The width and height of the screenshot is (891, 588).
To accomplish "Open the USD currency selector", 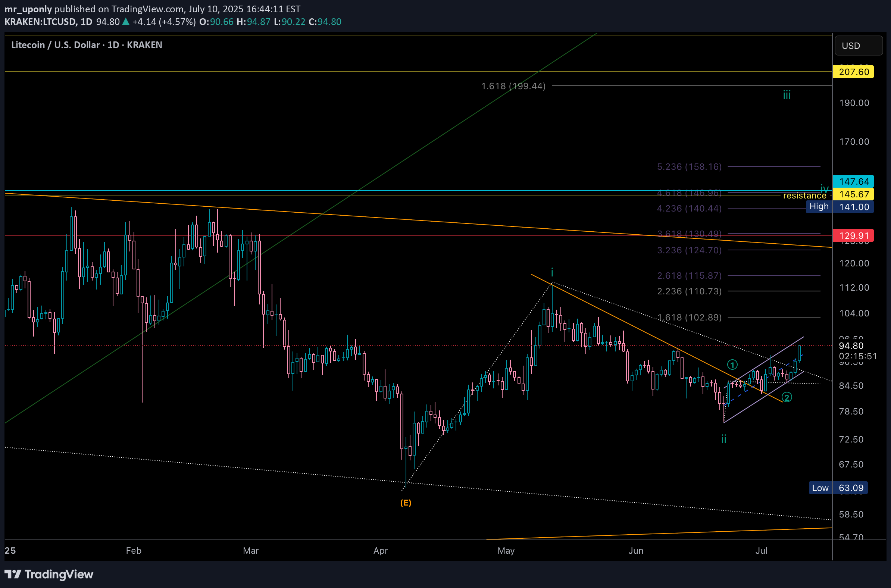I will coord(859,46).
